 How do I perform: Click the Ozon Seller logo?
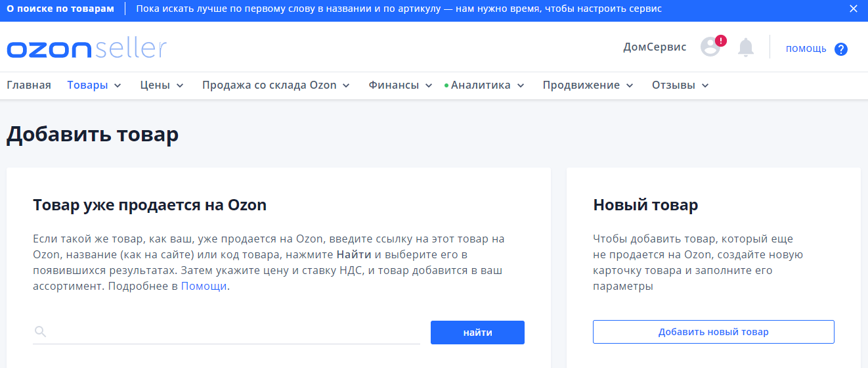(x=87, y=49)
